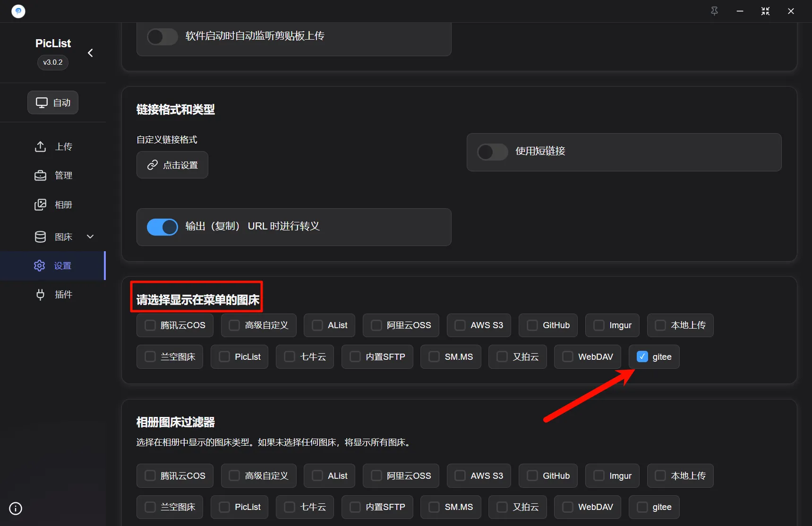The height and width of the screenshot is (526, 812).
Task: Open the 上传 upload page
Action: coord(53,146)
